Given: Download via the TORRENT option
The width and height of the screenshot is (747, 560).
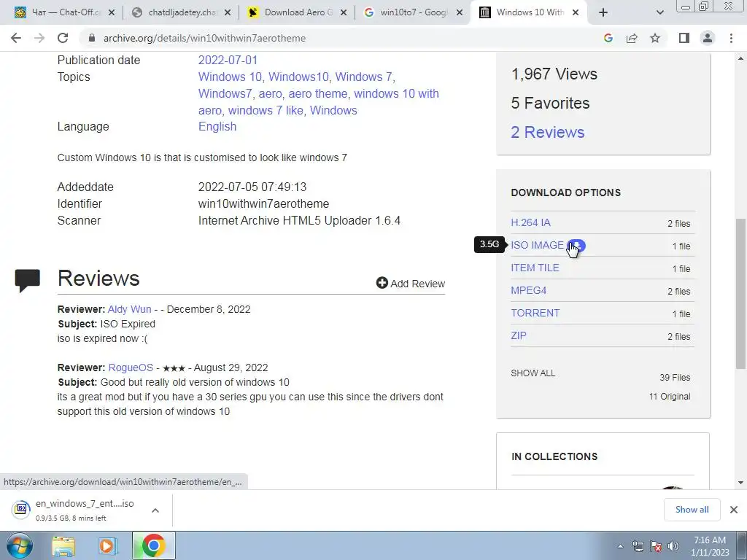Looking at the screenshot, I should (x=535, y=313).
